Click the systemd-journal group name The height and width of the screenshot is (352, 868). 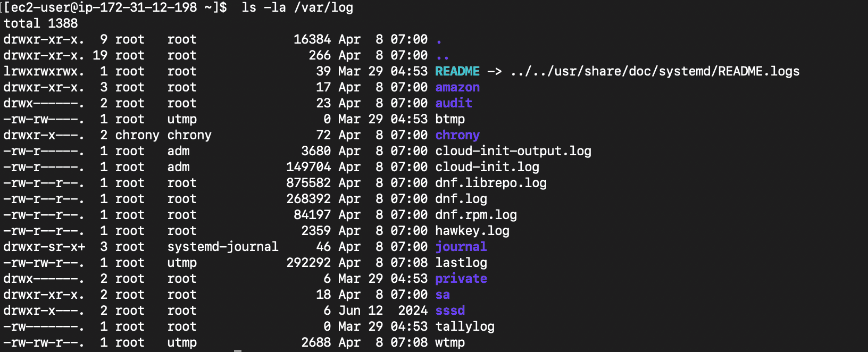click(222, 247)
